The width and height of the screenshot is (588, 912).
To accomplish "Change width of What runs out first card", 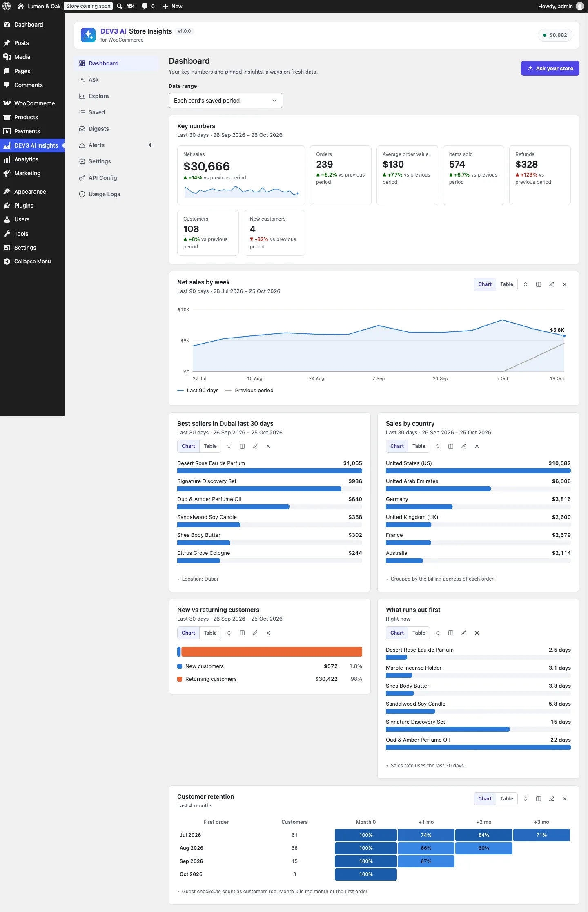I will pos(451,633).
